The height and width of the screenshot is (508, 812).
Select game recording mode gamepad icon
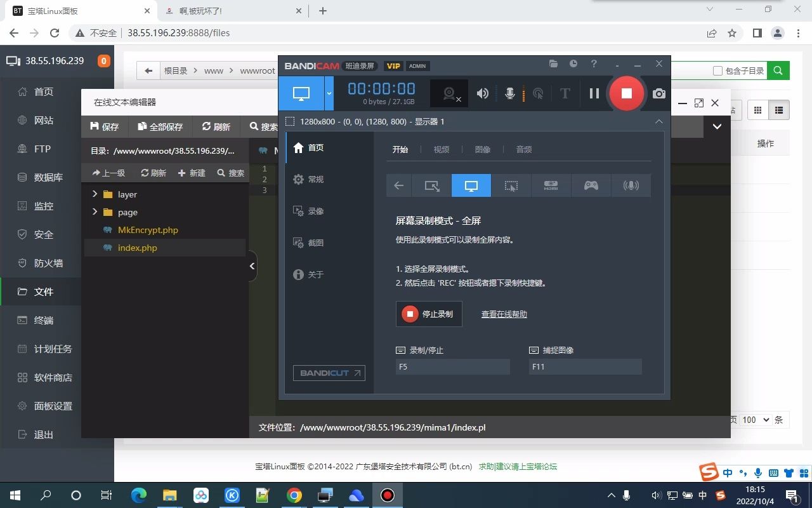tap(591, 185)
